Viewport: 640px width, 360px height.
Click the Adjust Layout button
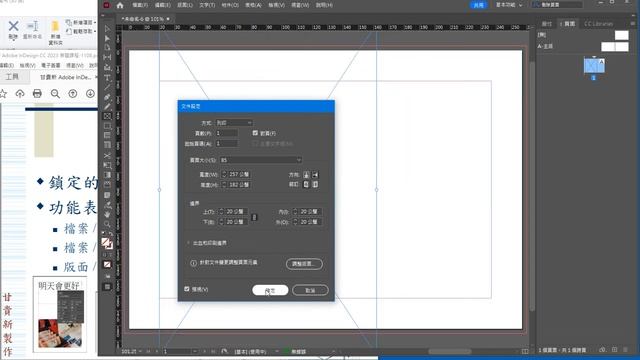tap(304, 264)
